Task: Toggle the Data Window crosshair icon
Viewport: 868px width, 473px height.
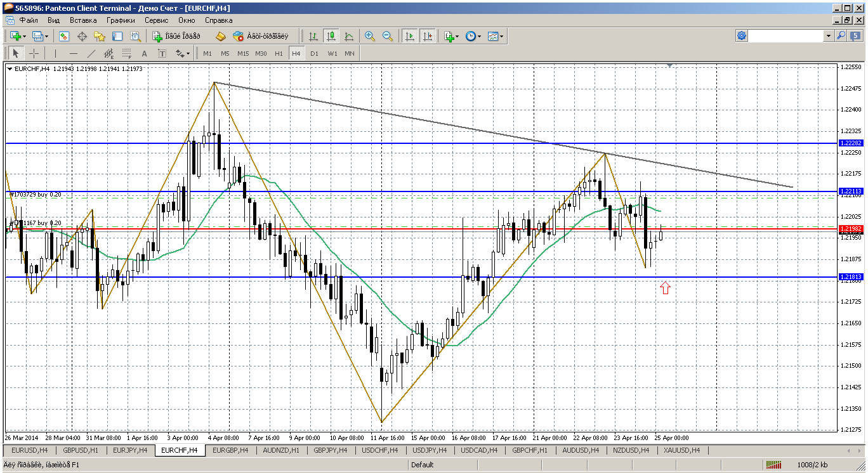Action: [82, 36]
